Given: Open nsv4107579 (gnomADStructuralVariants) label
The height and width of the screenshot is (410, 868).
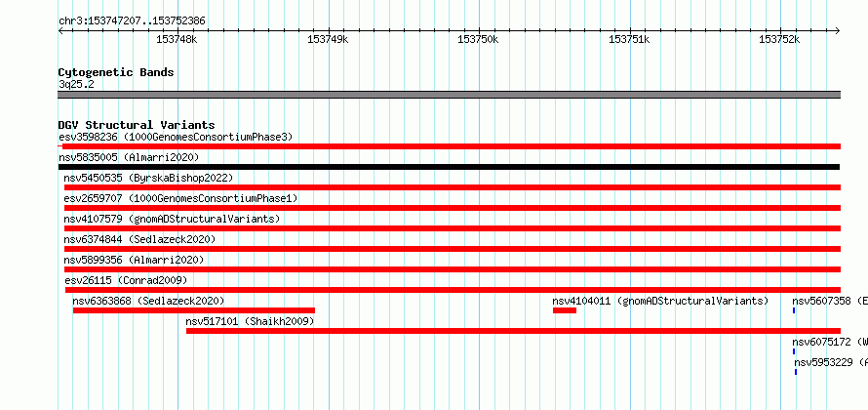Looking at the screenshot, I should 172,219.
